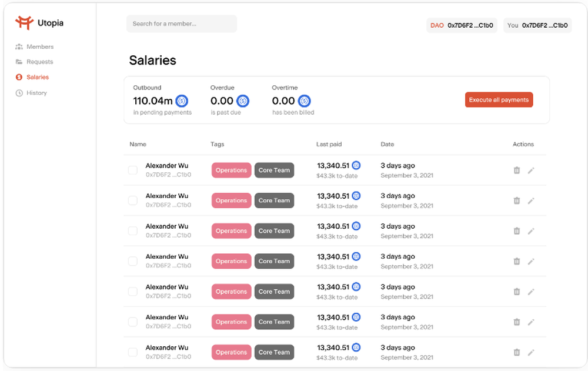Check the checkbox in the last visible row
588x371 pixels.
133,352
